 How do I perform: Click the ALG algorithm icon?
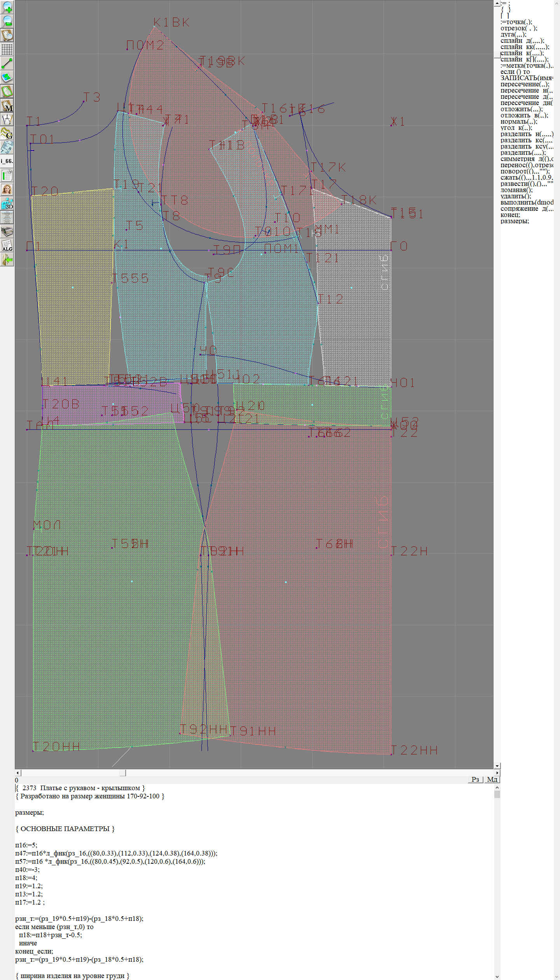click(x=7, y=245)
